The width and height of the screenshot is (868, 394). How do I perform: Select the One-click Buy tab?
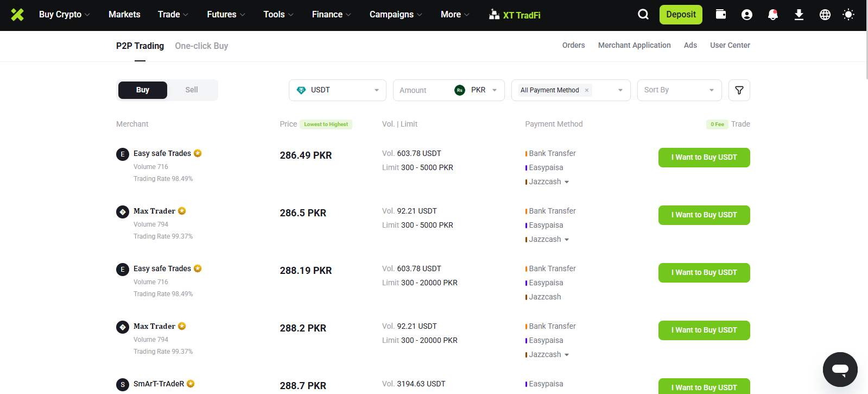(x=201, y=46)
